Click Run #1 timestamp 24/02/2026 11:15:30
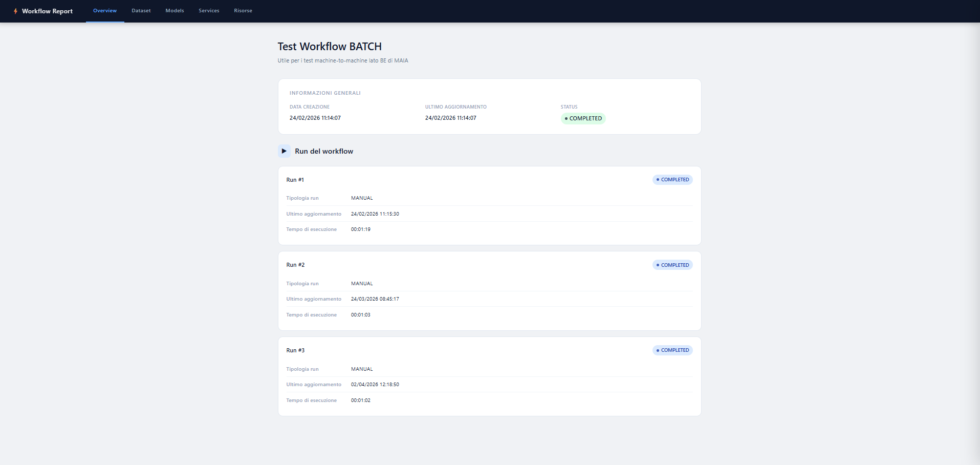Viewport: 980px width, 465px height. tap(375, 214)
